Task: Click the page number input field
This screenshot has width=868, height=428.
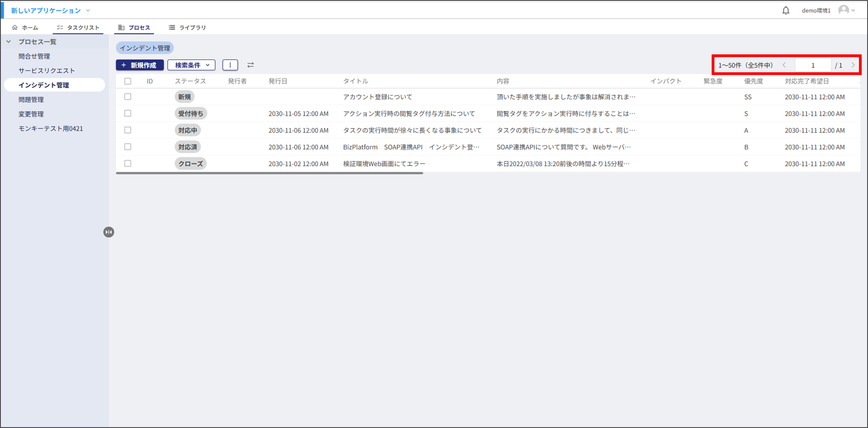Action: (x=813, y=65)
